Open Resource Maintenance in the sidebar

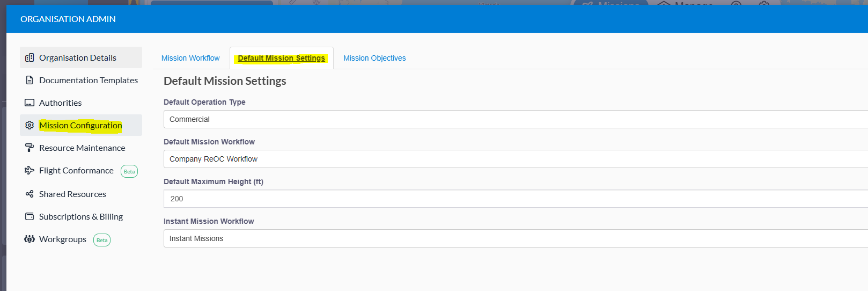pyautogui.click(x=81, y=148)
